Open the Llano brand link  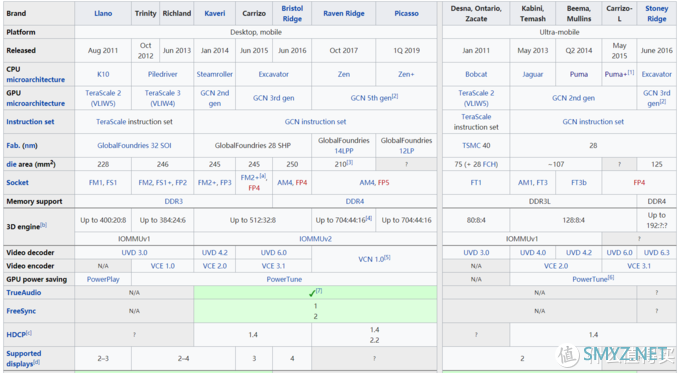pyautogui.click(x=103, y=13)
